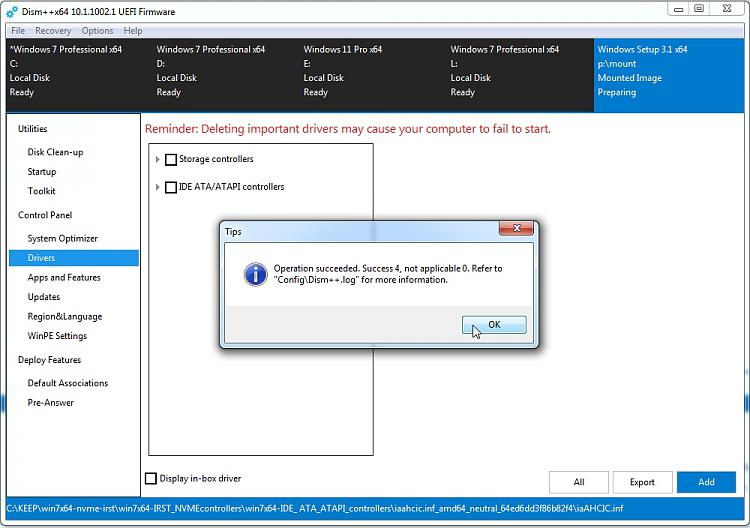Screen dimensions: 750x528
Task: Open the Options menu
Action: coord(97,31)
